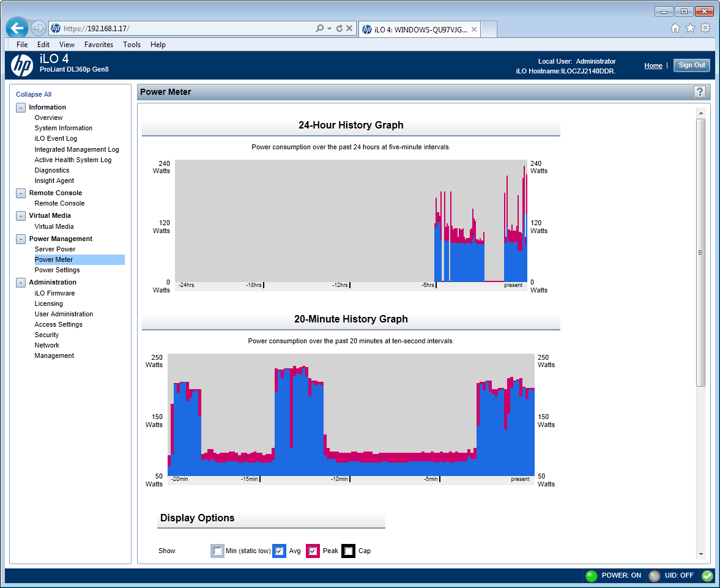This screenshot has height=588, width=720.
Task: Click the Collapse All link
Action: (x=34, y=94)
